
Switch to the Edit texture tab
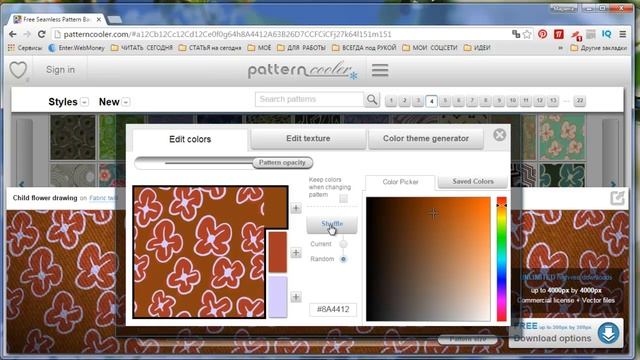pyautogui.click(x=308, y=139)
